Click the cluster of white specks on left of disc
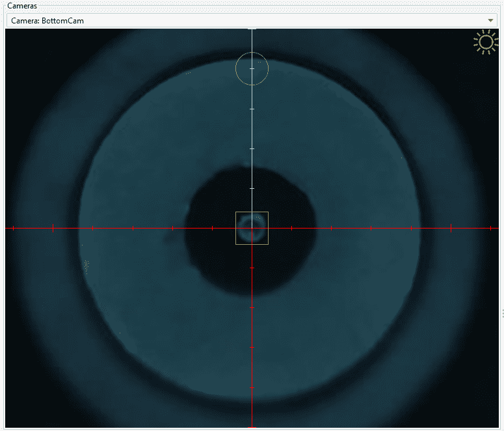 tap(86, 264)
